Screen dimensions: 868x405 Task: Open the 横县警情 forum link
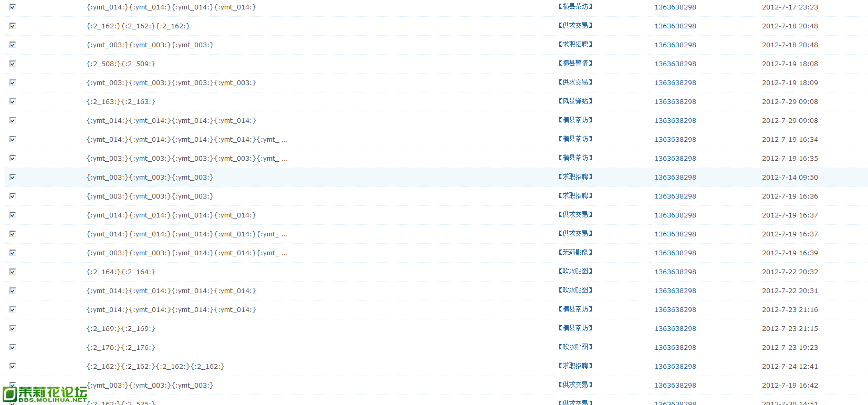pos(576,64)
